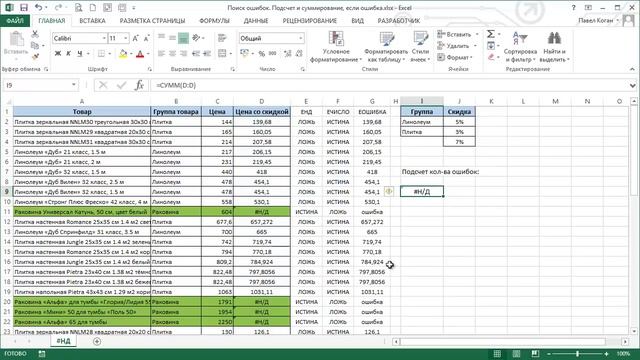The image size is (640, 360).
Task: Apply percent style format
Action: pos(262,53)
